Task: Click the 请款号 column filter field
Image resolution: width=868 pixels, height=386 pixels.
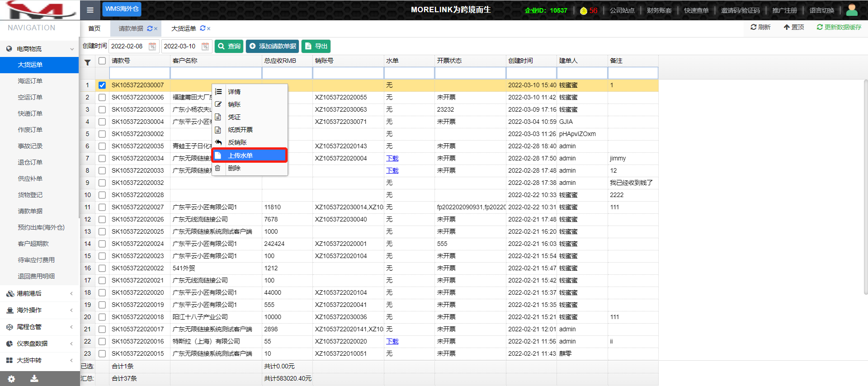Action: [x=140, y=73]
